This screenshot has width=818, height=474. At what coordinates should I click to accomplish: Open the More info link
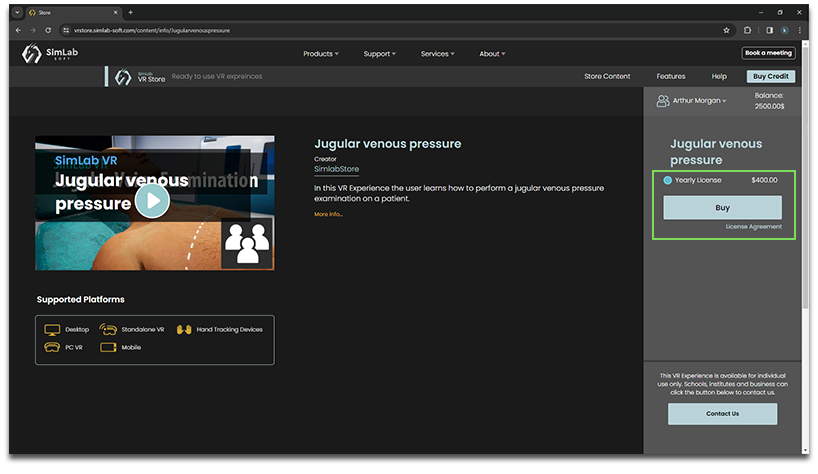pyautogui.click(x=328, y=214)
